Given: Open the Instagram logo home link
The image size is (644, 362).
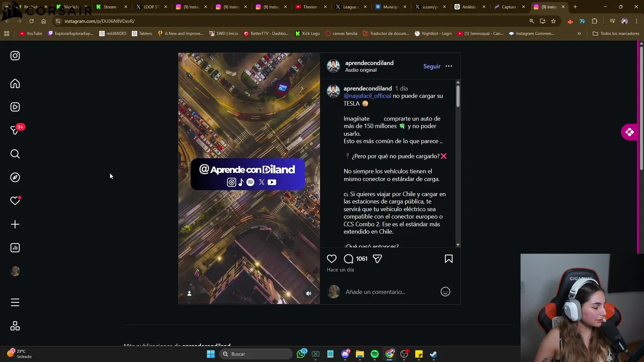Looking at the screenshot, I should [x=15, y=56].
